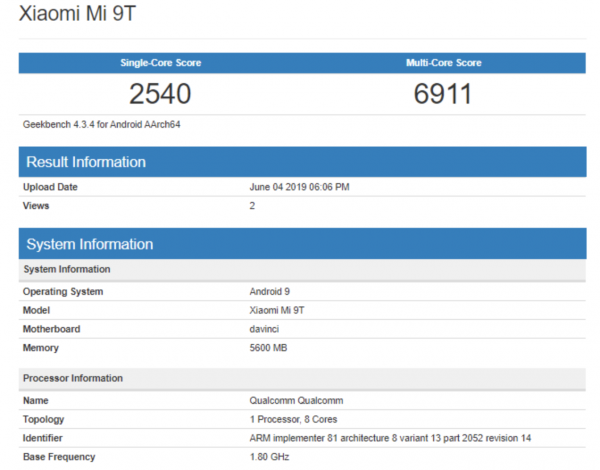Screen dimensions: 600x470
Task: Select the Topology label
Action: pyautogui.click(x=43, y=419)
